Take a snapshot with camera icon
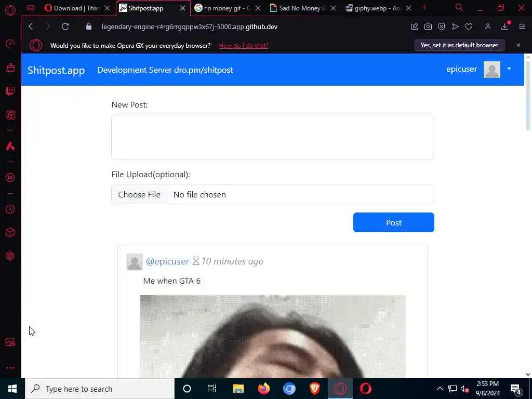The width and height of the screenshot is (532, 399). [428, 26]
